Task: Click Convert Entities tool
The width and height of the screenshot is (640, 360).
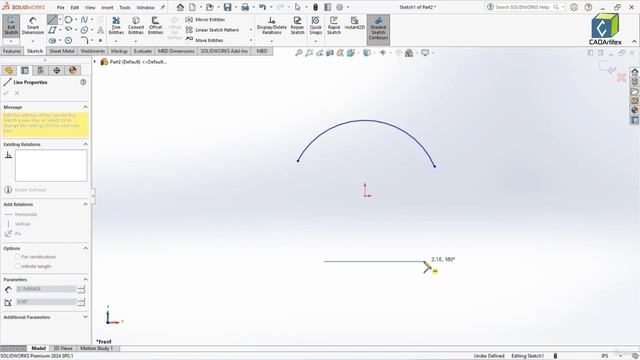Action: point(136,26)
